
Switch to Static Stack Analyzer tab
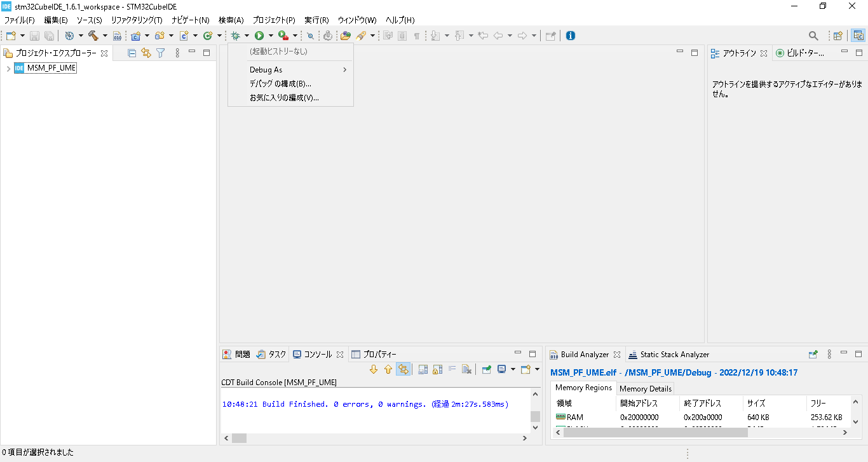click(669, 355)
